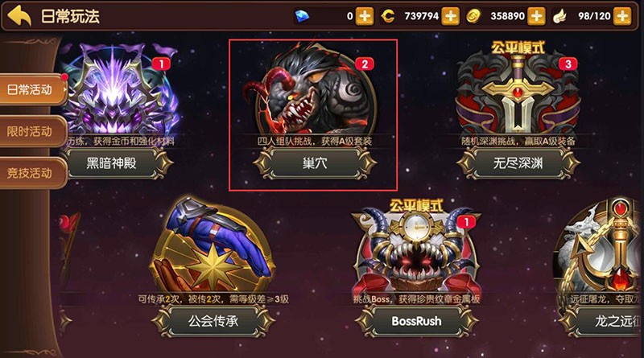Click the 巢穴 button
The image size is (644, 358).
(x=315, y=163)
